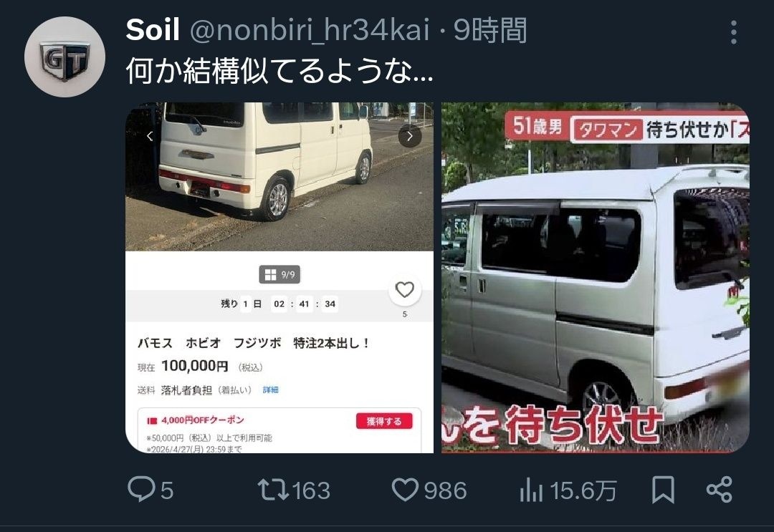The width and height of the screenshot is (774, 532).
Task: Click the 獲得する coupon button
Action: tap(384, 421)
